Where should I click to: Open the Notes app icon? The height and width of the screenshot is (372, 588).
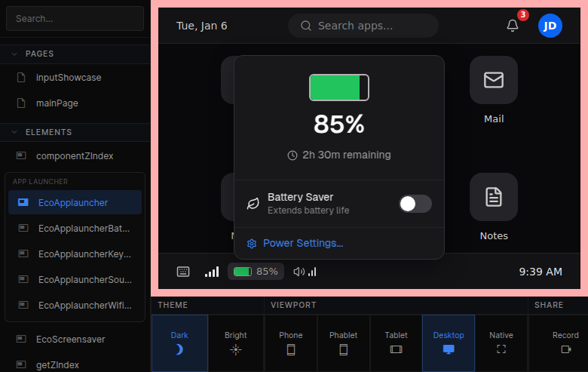[x=494, y=198]
